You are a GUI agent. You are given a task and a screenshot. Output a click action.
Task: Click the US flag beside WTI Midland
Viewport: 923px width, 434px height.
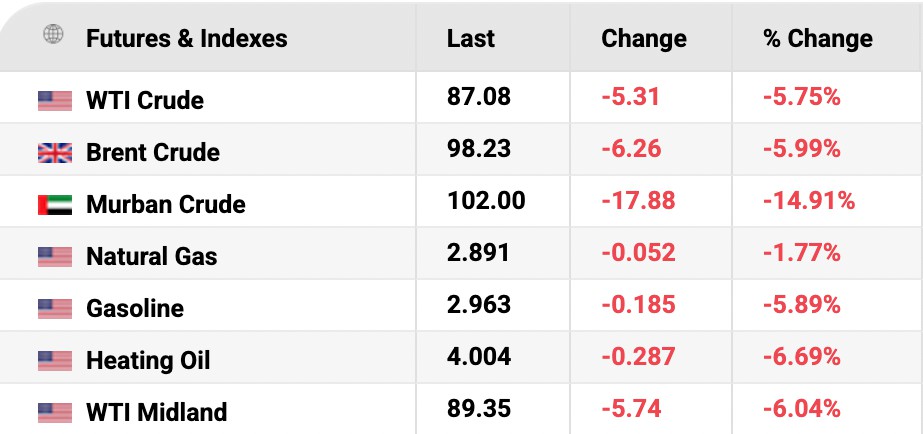[x=55, y=412]
